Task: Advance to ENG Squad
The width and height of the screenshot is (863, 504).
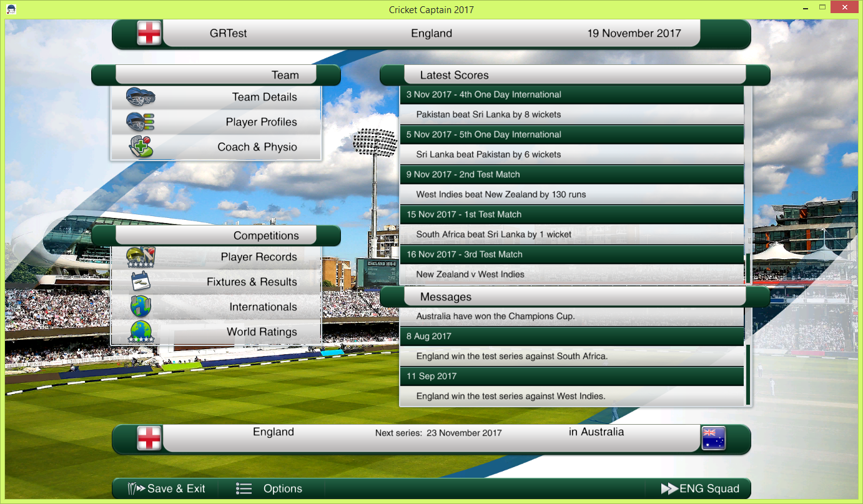Action: 700,488
